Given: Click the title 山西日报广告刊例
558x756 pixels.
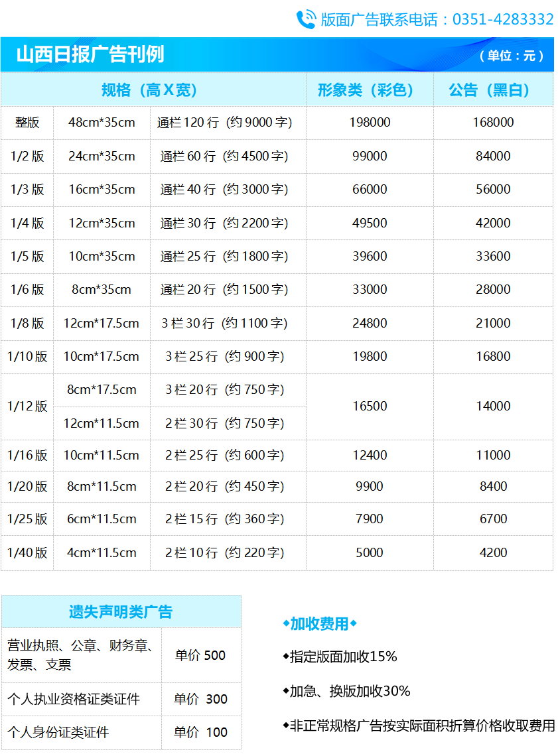Looking at the screenshot, I should (x=90, y=54).
